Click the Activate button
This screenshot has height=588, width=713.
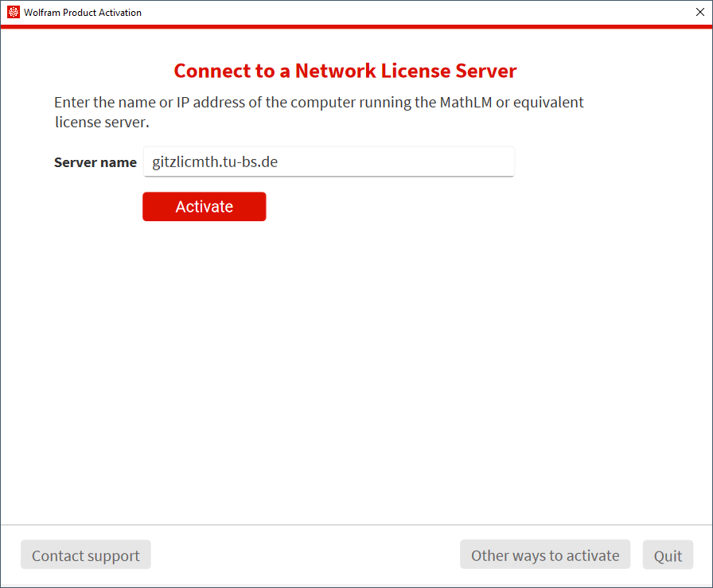tap(205, 206)
